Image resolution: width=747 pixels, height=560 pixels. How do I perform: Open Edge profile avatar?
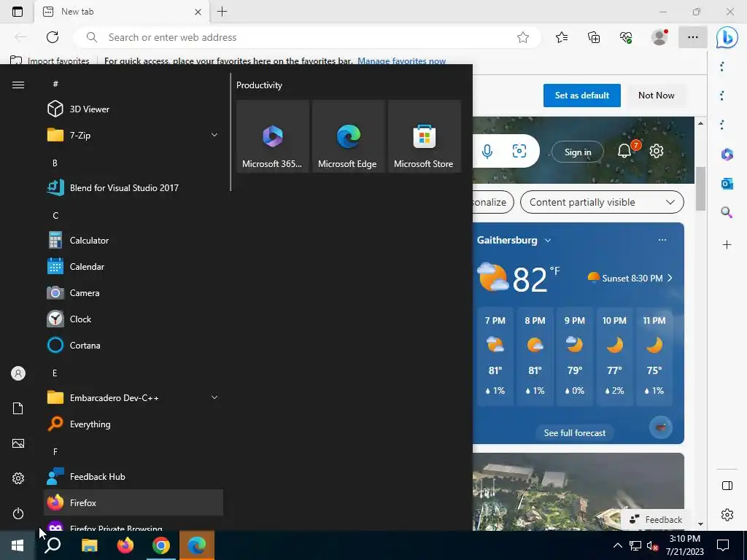[x=659, y=37]
